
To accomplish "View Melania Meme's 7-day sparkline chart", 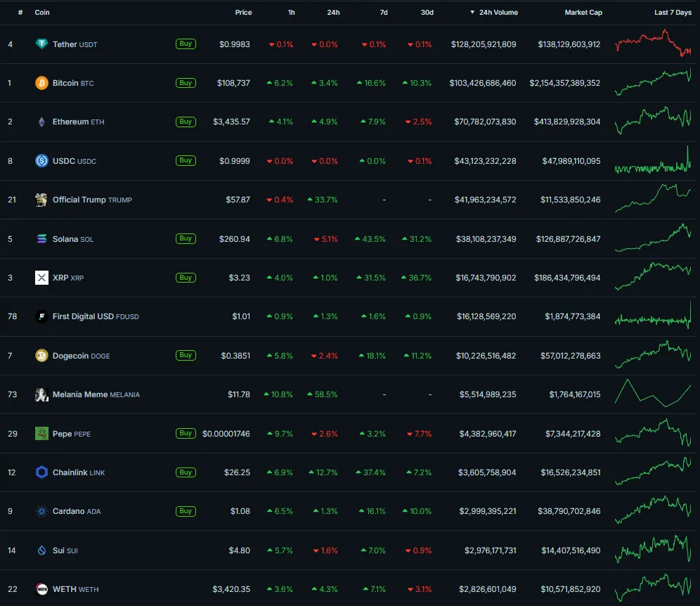I will (x=653, y=393).
